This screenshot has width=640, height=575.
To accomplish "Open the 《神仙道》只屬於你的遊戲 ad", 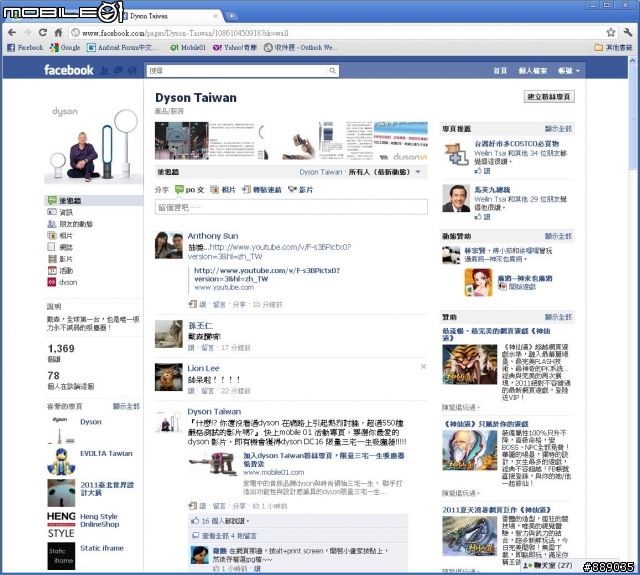I will (x=485, y=424).
